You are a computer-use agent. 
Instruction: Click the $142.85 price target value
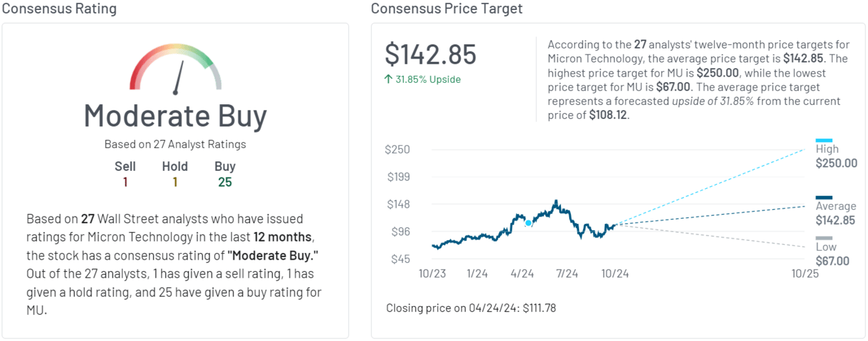coord(430,54)
